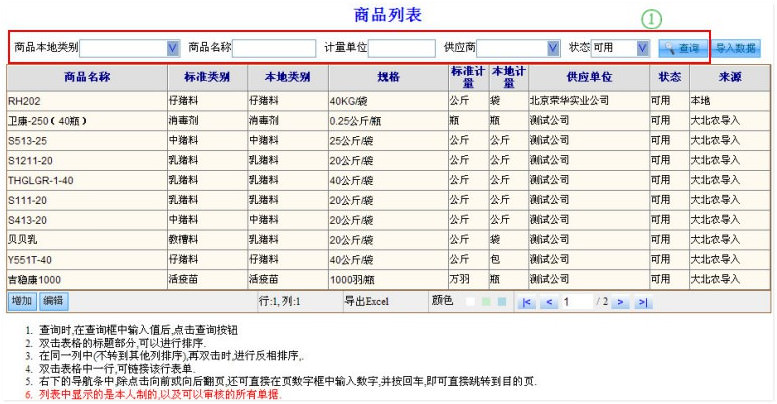Open the 状态 dropdown showing 可用
Viewport: 777px width, 404px height.
(x=642, y=47)
